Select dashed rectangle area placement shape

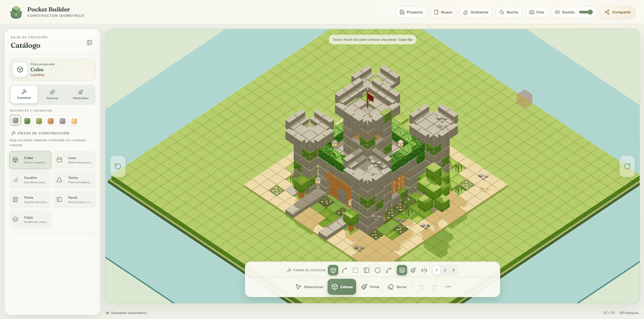(x=355, y=270)
